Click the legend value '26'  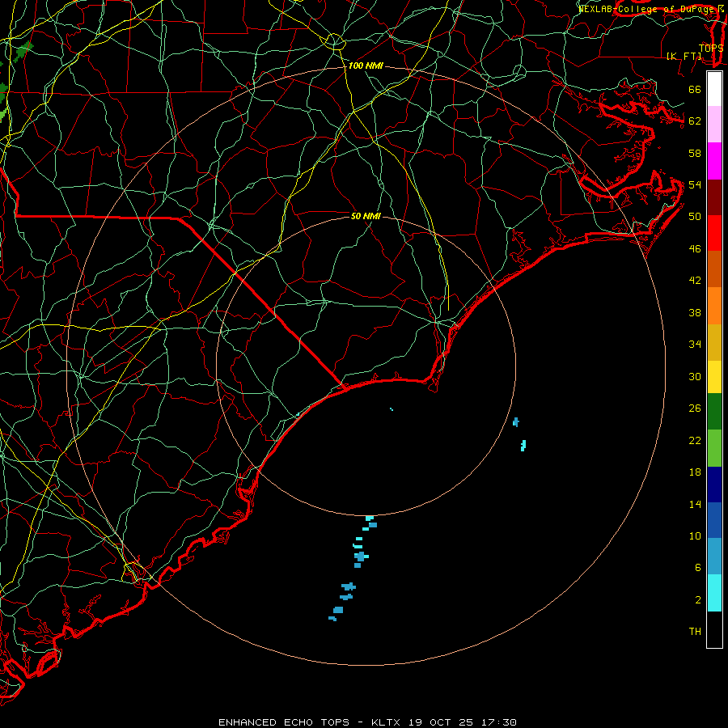(x=695, y=408)
